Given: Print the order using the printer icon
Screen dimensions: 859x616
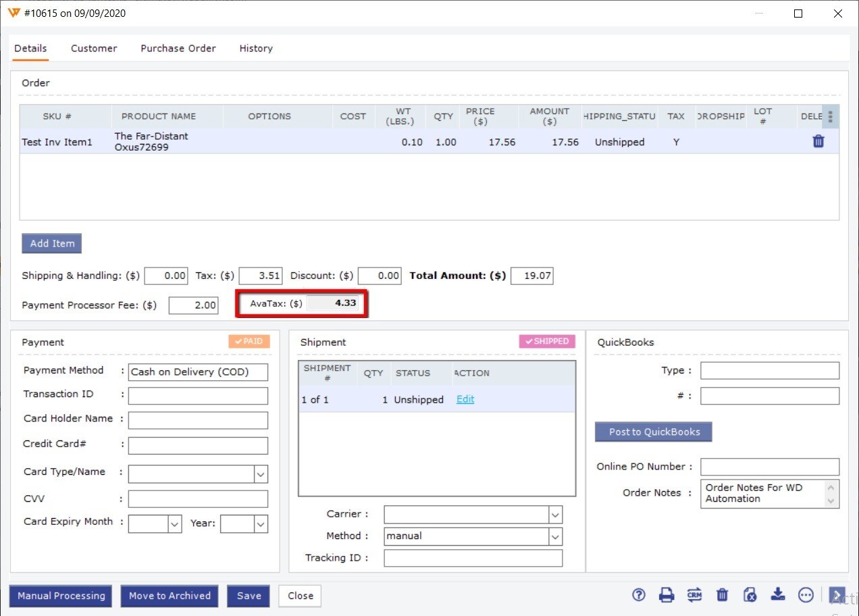Looking at the screenshot, I should coord(667,595).
